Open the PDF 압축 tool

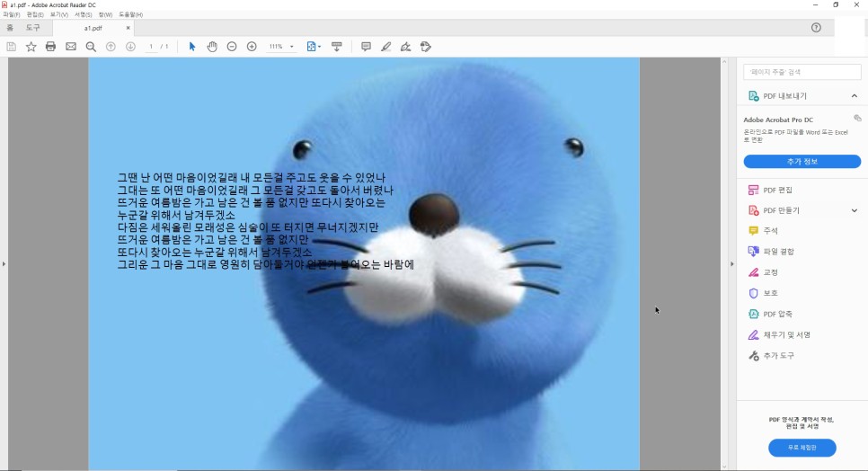coord(770,314)
